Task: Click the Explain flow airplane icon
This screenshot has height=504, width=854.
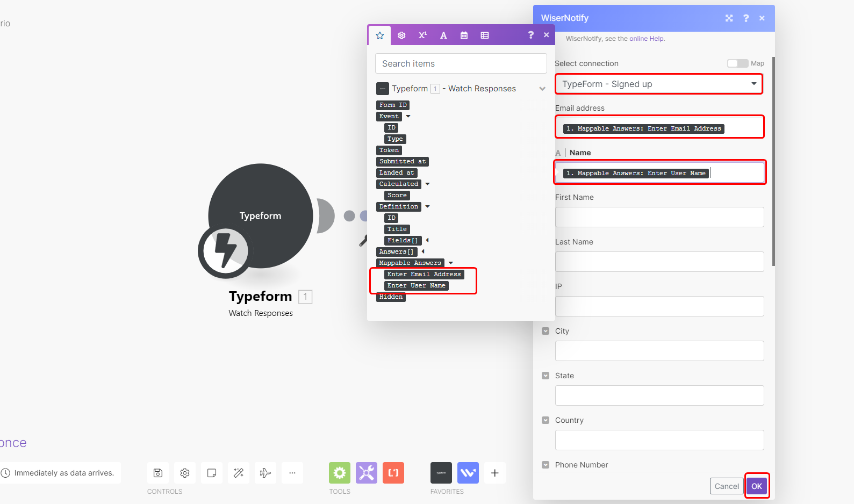Action: 265,473
